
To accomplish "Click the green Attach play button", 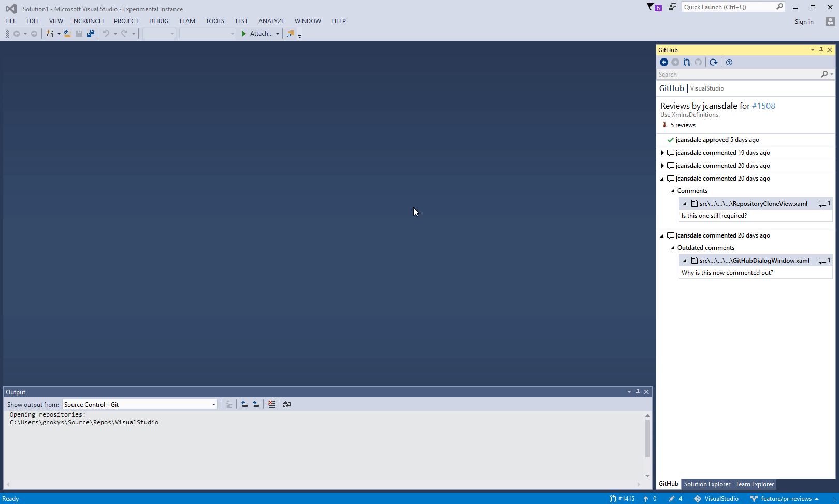I will coord(244,34).
